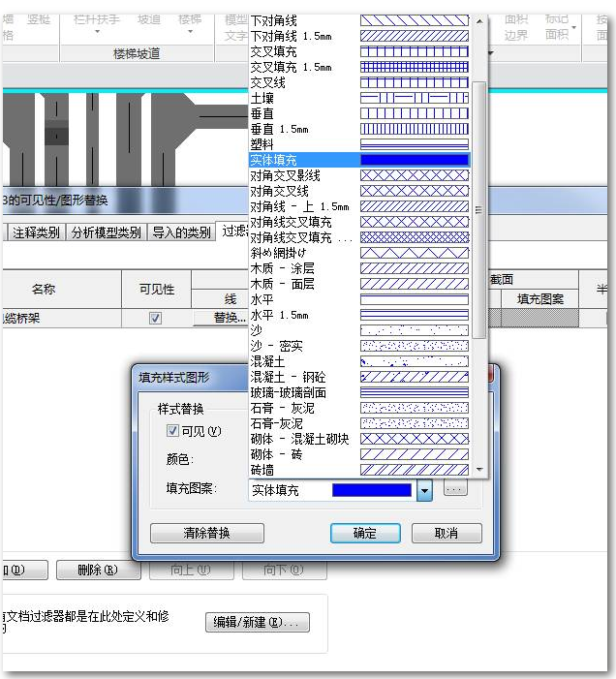
Task: Click the pattern list scroll-down arrow
Action: click(479, 469)
